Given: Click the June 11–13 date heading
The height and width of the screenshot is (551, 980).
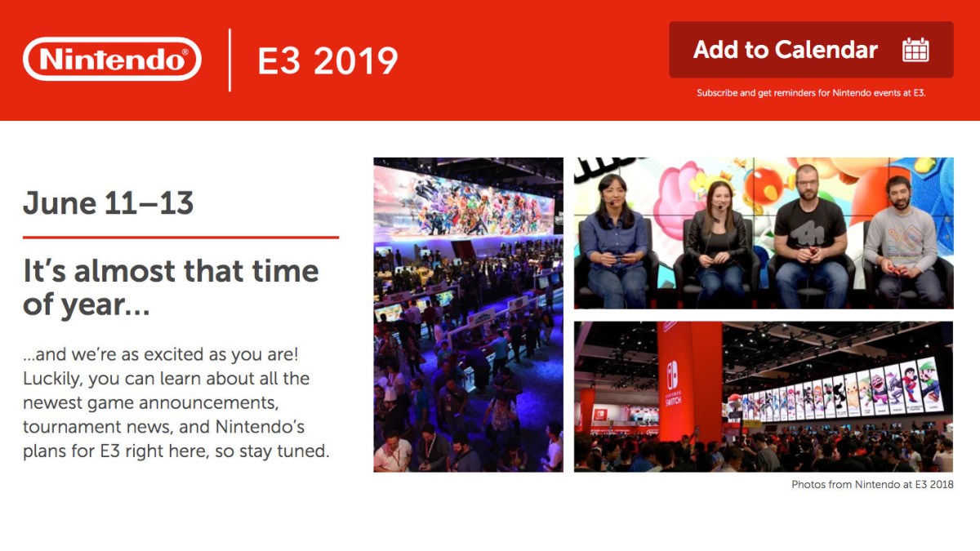Looking at the screenshot, I should 108,203.
